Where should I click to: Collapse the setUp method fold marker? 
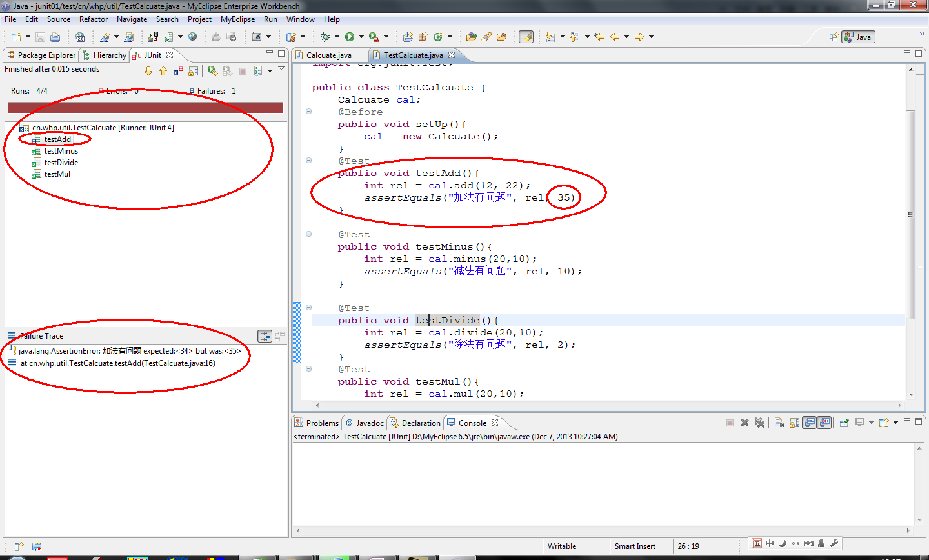pos(308,112)
